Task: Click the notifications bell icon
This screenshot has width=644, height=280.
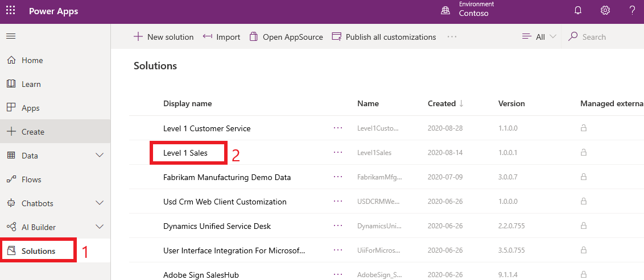Action: pyautogui.click(x=578, y=11)
